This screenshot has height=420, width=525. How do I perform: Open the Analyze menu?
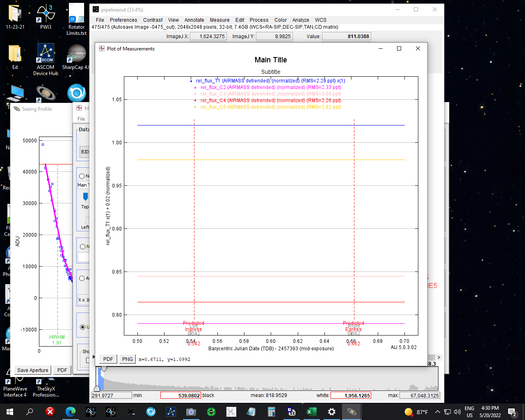tap(301, 20)
